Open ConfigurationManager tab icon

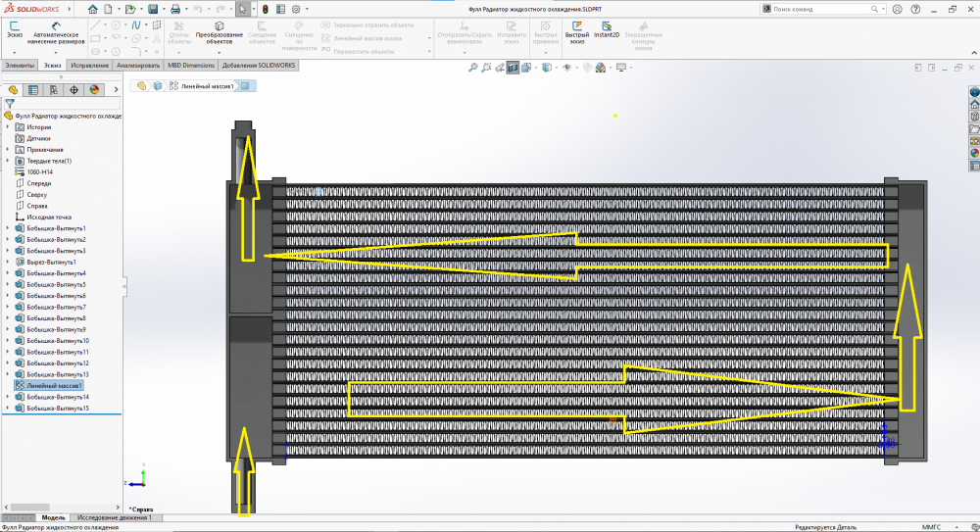[53, 90]
